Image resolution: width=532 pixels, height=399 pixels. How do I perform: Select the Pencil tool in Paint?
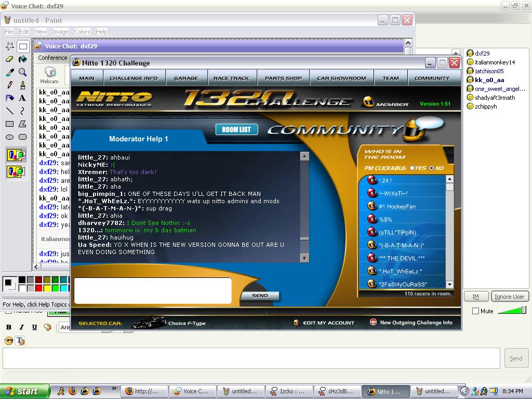coord(10,85)
